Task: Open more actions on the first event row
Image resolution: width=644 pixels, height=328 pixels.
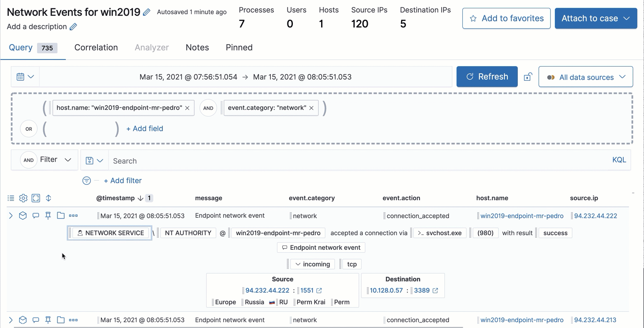Action: point(73,215)
